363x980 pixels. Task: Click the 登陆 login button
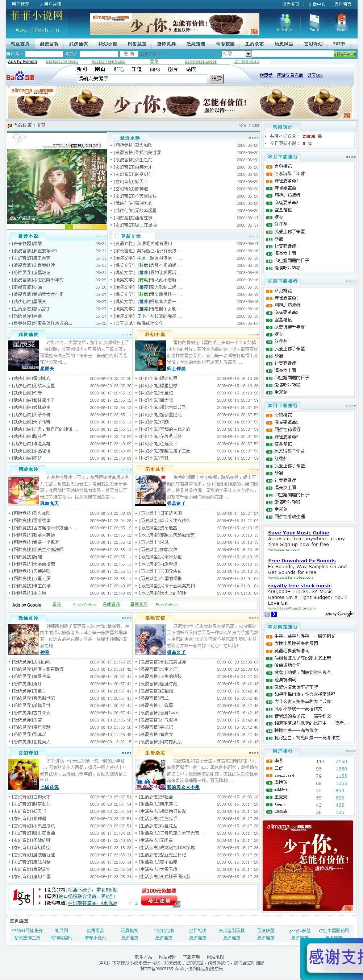tap(129, 54)
